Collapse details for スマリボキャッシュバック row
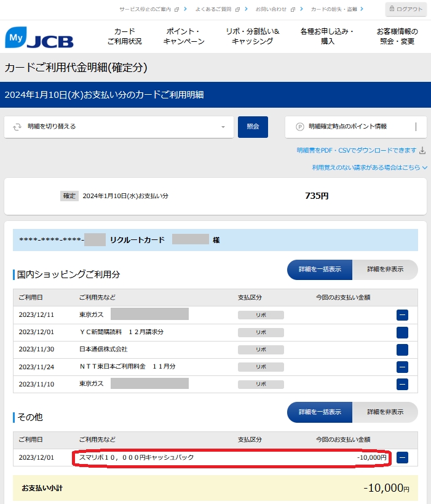 point(402,457)
